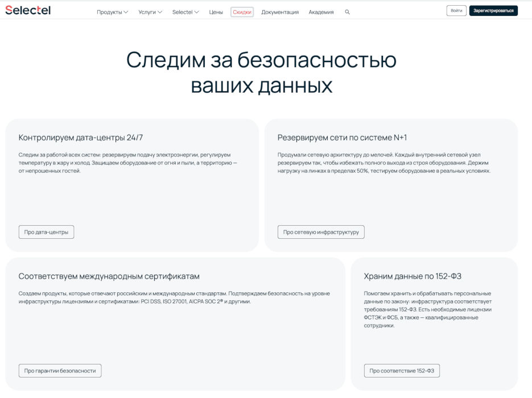The image size is (532, 398).
Task: Click the Зарегистрироваться button
Action: [x=493, y=10]
